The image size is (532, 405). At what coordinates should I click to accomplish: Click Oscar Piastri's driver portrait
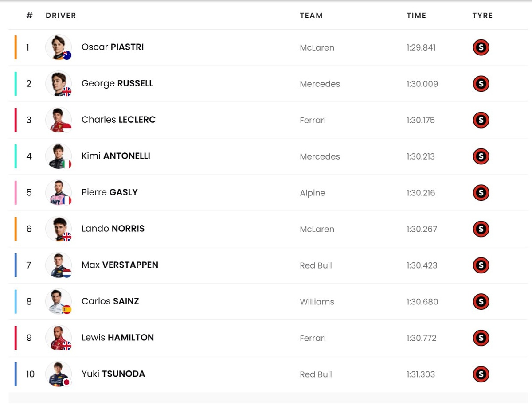tap(58, 47)
